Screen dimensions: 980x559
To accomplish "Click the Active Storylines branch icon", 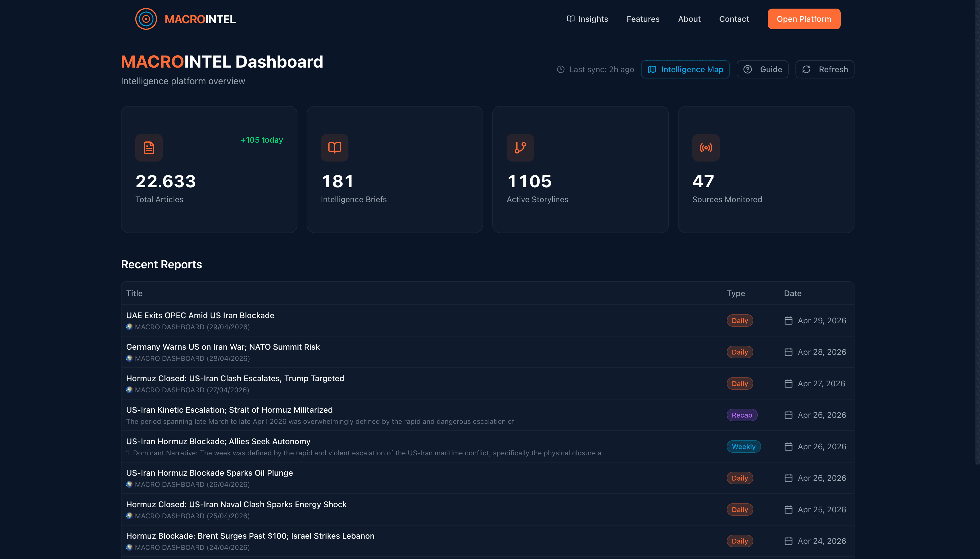I will 520,147.
